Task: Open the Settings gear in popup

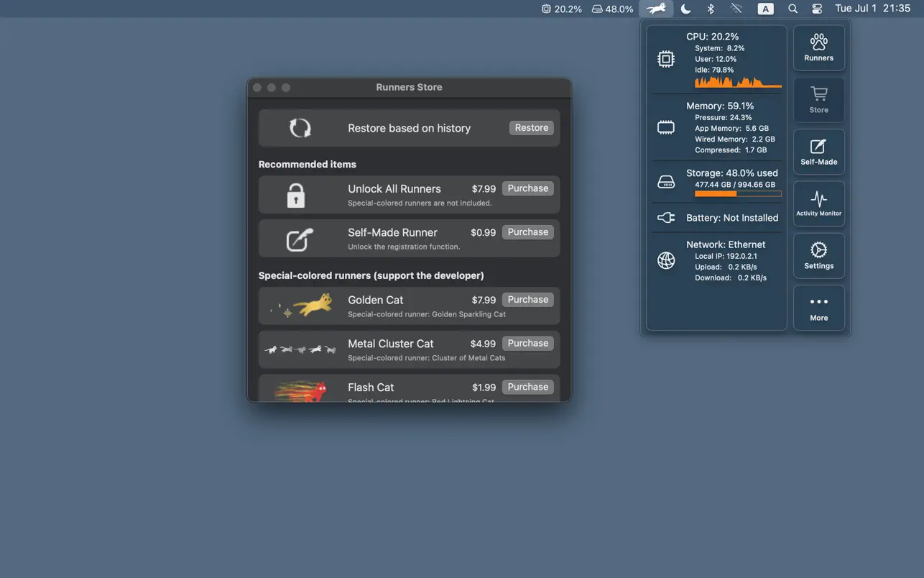Action: coord(818,256)
